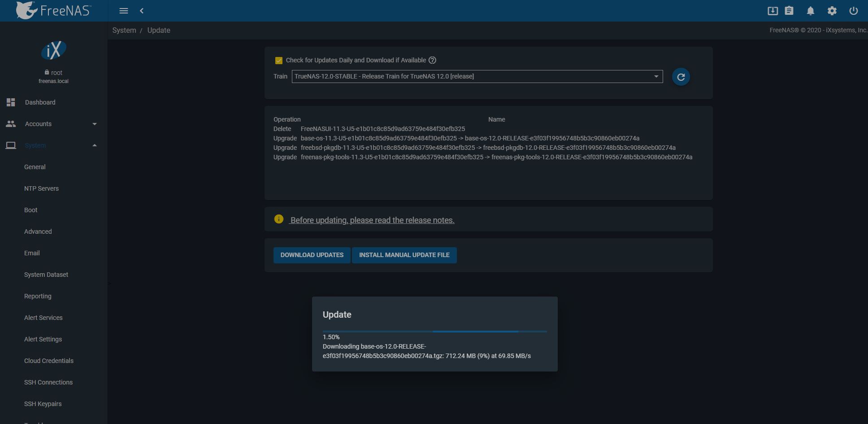Open the release notes link
The width and height of the screenshot is (868, 424).
[372, 220]
